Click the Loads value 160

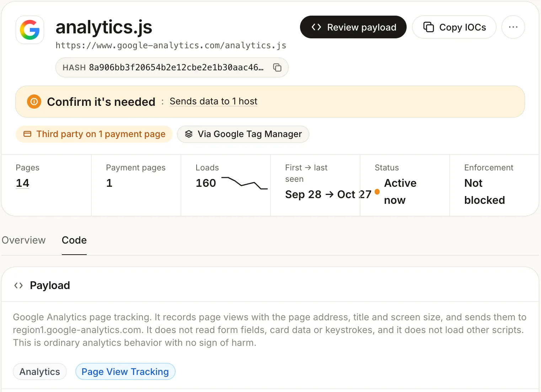206,183
